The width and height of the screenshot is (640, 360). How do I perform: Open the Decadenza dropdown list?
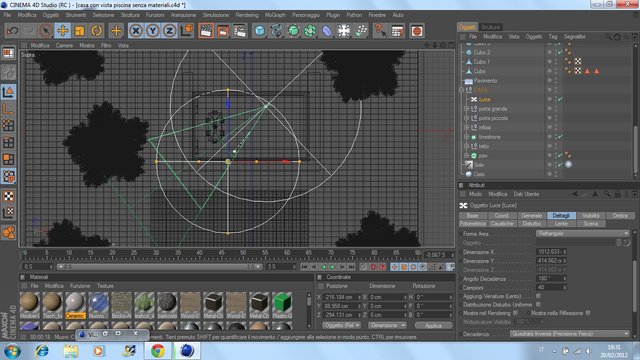click(x=570, y=334)
